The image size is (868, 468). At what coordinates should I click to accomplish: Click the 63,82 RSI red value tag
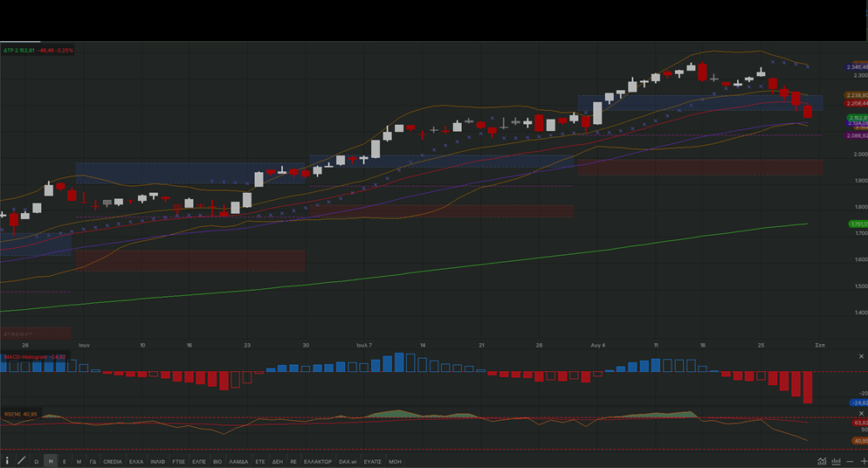860,423
